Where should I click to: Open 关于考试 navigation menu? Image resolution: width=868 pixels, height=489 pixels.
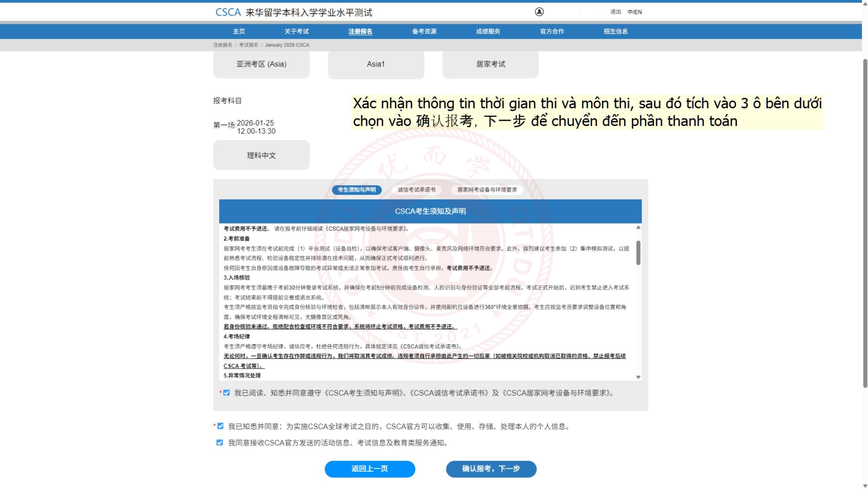(296, 31)
